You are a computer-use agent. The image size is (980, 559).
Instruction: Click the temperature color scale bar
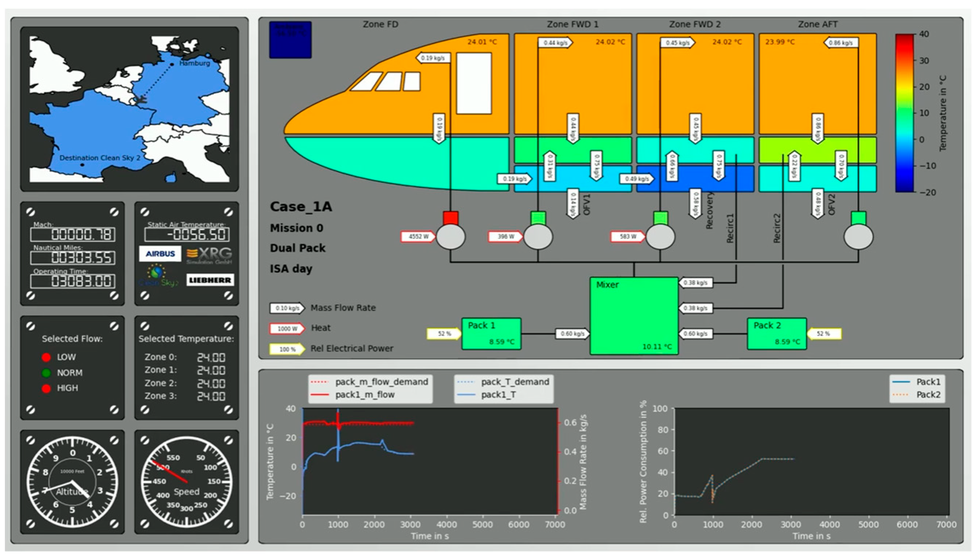coord(904,113)
